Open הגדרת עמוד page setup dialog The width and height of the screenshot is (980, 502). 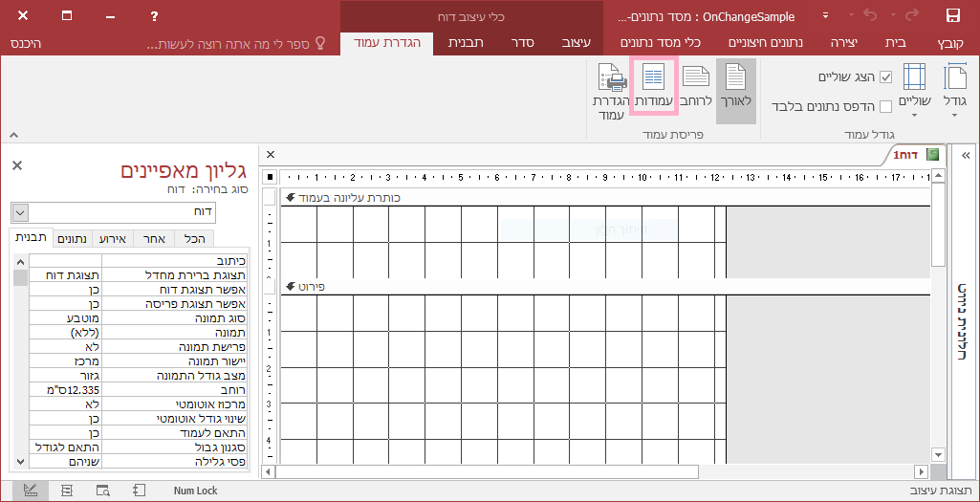tap(610, 91)
